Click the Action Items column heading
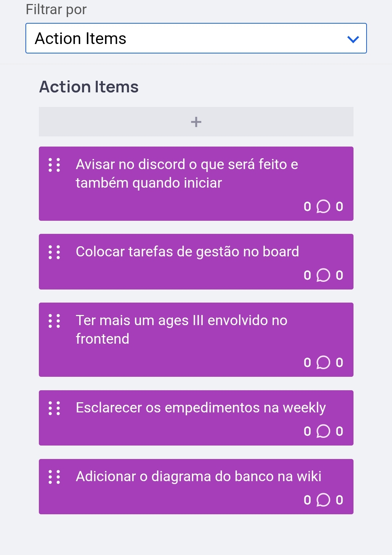The height and width of the screenshot is (555, 392). click(x=89, y=87)
